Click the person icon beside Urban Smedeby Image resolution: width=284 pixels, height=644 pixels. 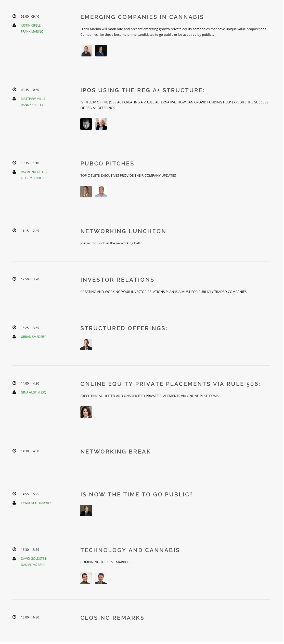pyautogui.click(x=14, y=337)
